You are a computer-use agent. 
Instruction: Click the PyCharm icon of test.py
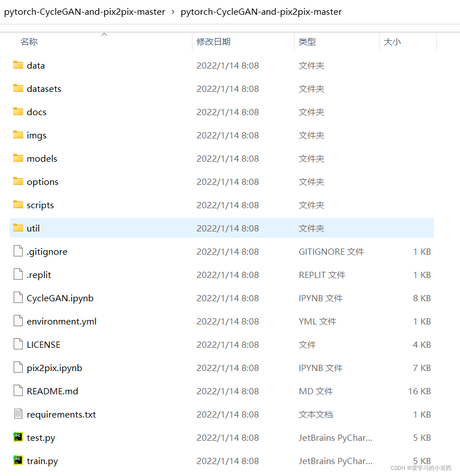(x=18, y=437)
